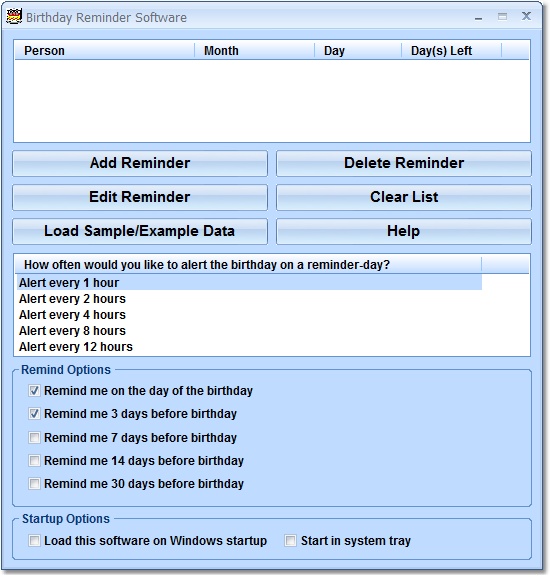
Task: Open Edit Reminder
Action: pyautogui.click(x=140, y=197)
